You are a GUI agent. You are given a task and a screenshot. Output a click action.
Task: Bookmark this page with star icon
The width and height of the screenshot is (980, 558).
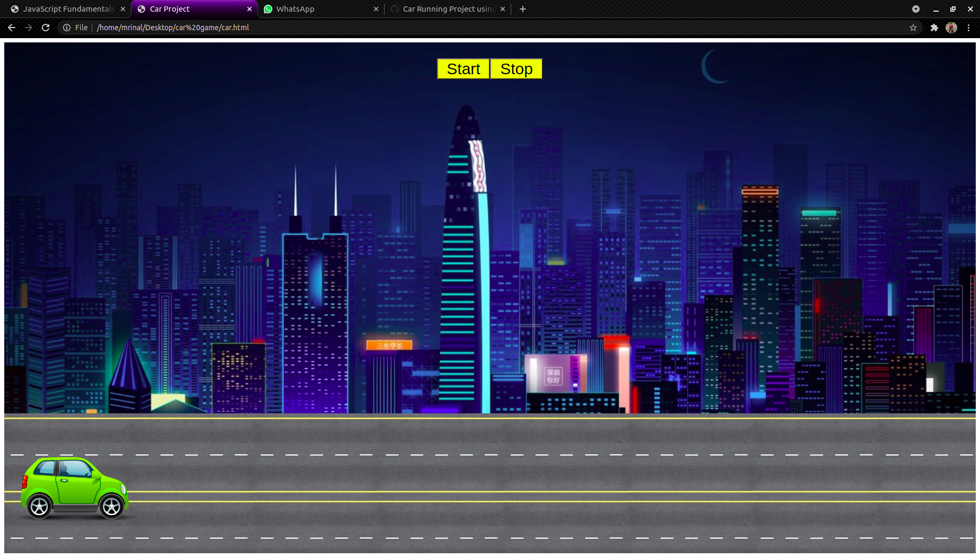(x=913, y=28)
